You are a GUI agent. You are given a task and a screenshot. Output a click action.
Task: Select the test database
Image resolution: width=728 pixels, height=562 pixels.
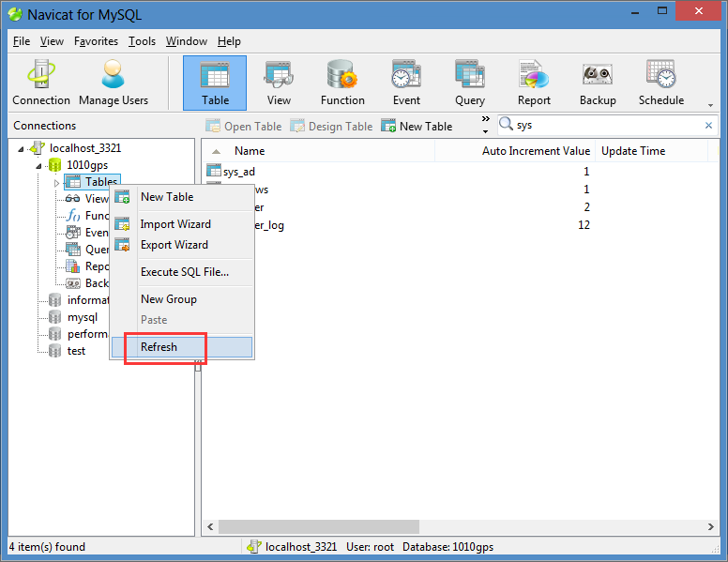tap(76, 351)
